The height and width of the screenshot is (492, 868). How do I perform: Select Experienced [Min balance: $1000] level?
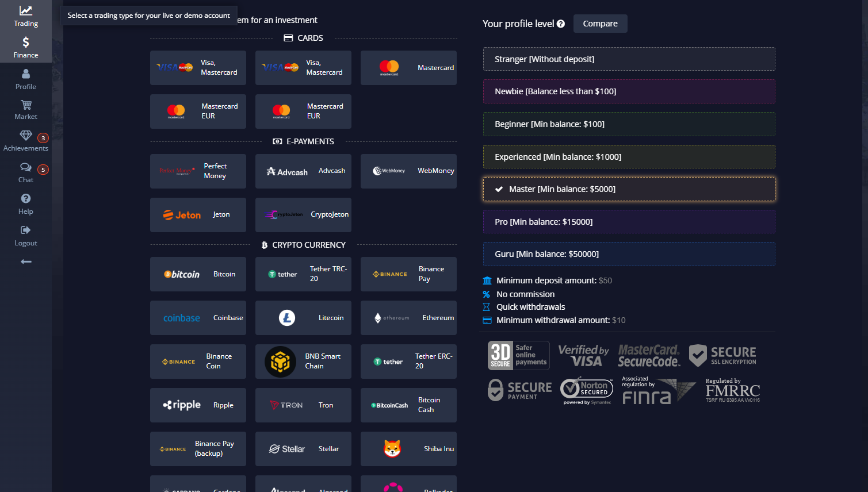click(629, 157)
